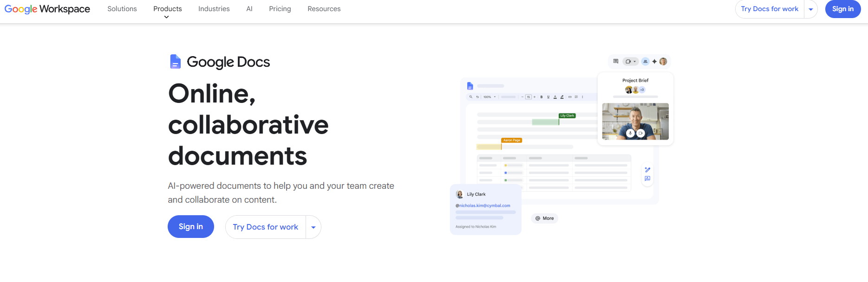Click the Meet video camera icon in illustration
The image size is (868, 282).
pos(628,61)
